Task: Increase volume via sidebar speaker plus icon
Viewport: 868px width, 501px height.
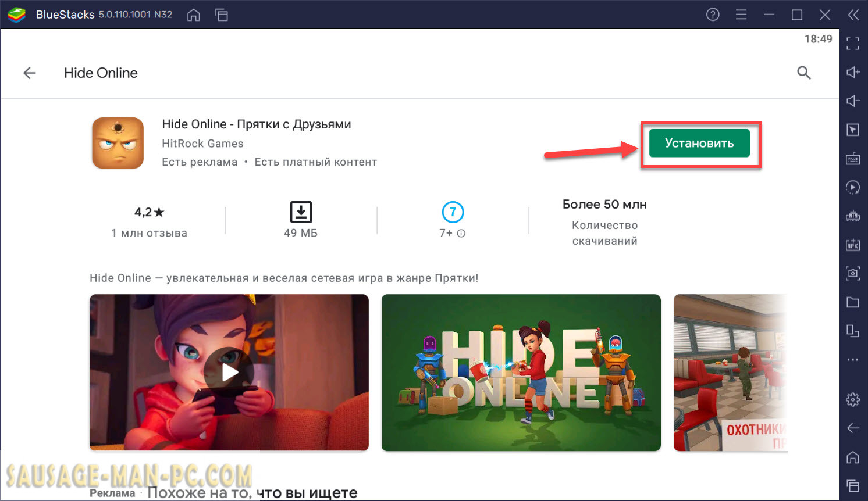Action: point(853,72)
